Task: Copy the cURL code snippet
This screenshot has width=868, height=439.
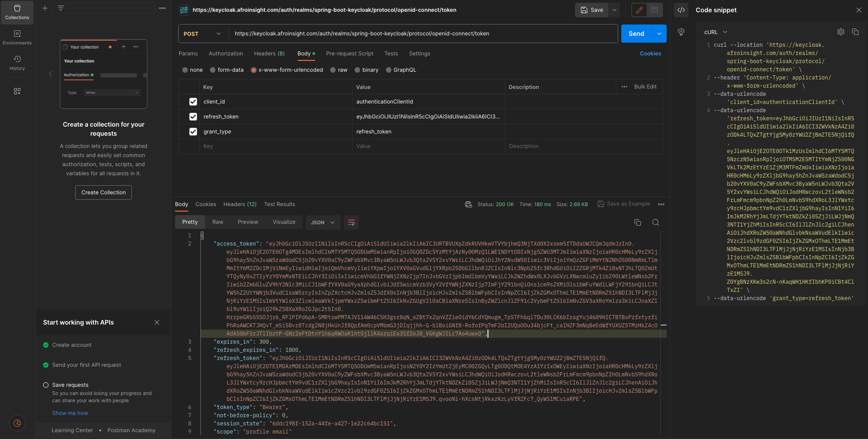Action: click(x=855, y=32)
